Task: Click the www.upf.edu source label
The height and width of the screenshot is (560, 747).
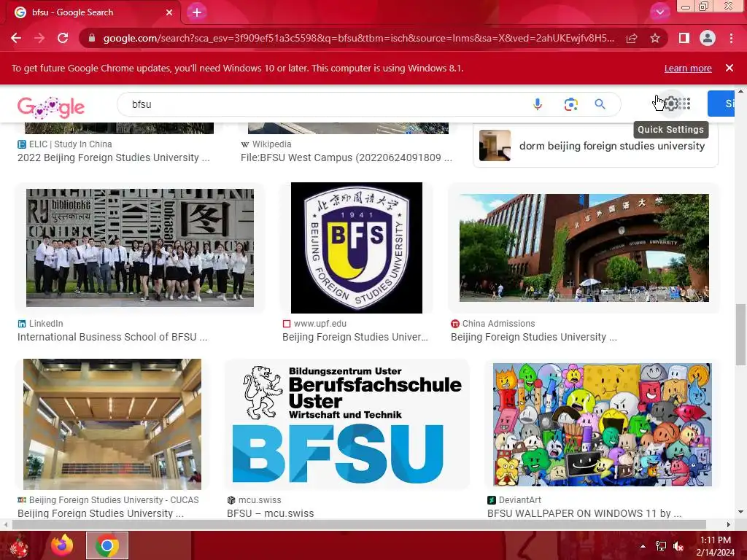Action: coord(320,324)
